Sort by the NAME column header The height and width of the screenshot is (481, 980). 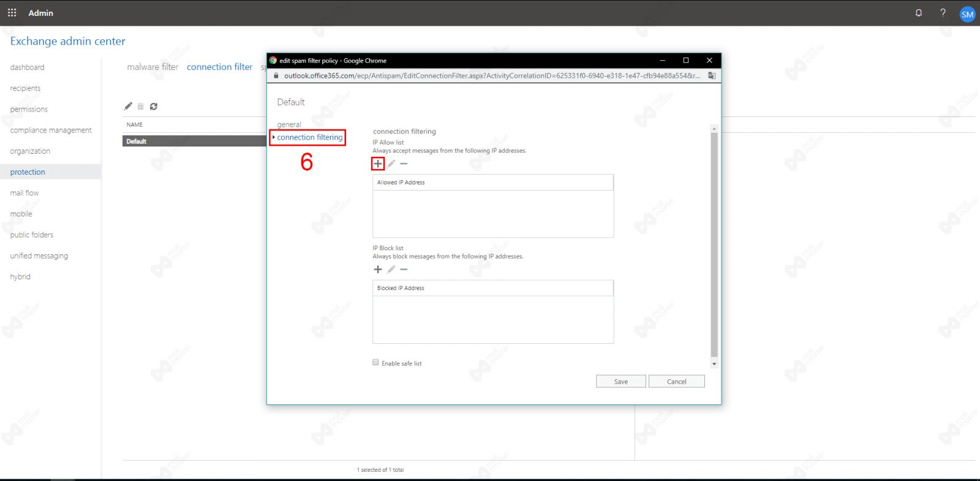[135, 124]
